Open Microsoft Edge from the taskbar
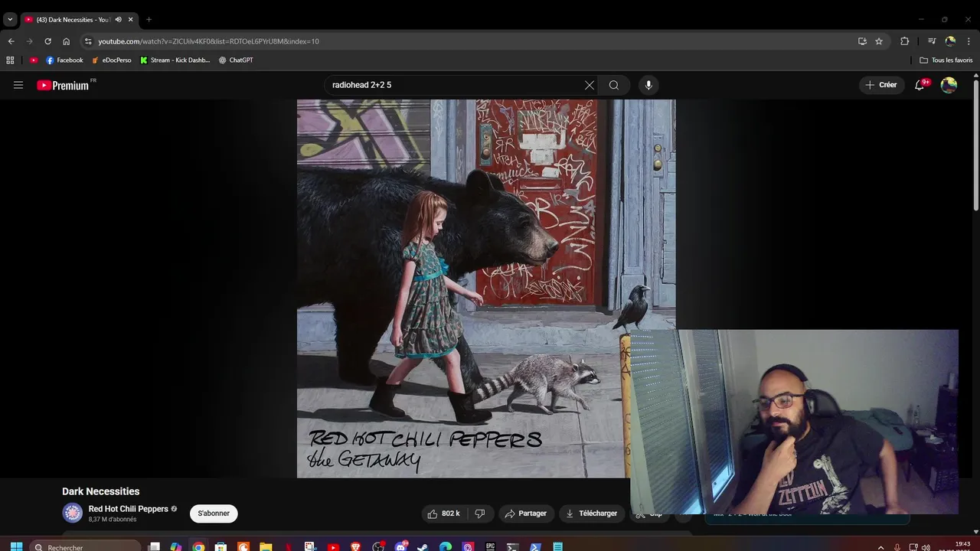Viewport: 980px width, 551px height. coord(446,546)
